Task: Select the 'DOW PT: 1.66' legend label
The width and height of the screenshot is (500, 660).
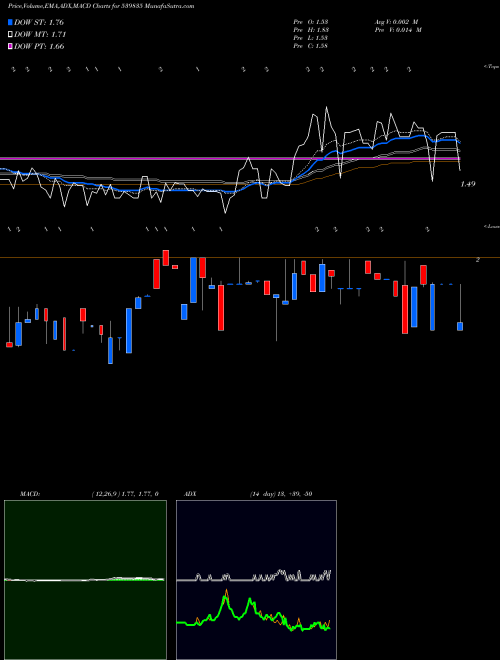Action: point(39,47)
